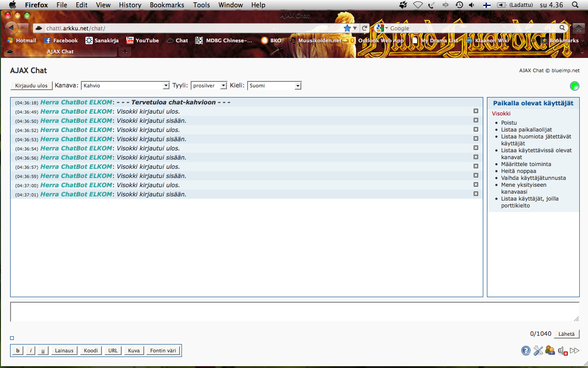The image size is (588, 368).
Task: Delete the 04:36:50 login message
Action: point(476,120)
